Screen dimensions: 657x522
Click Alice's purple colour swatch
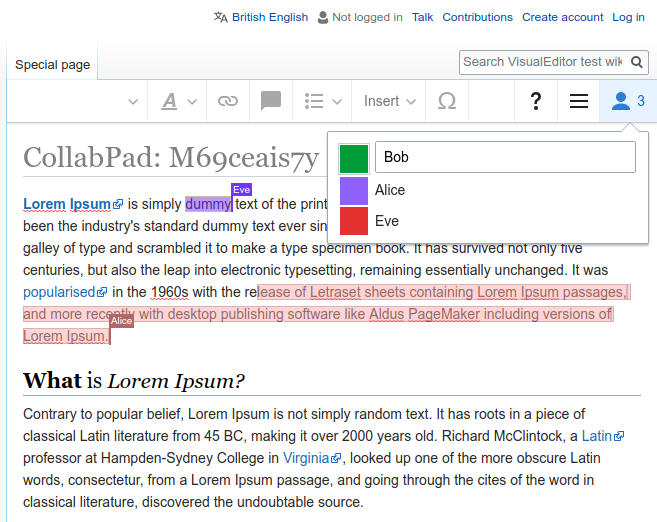coord(354,191)
